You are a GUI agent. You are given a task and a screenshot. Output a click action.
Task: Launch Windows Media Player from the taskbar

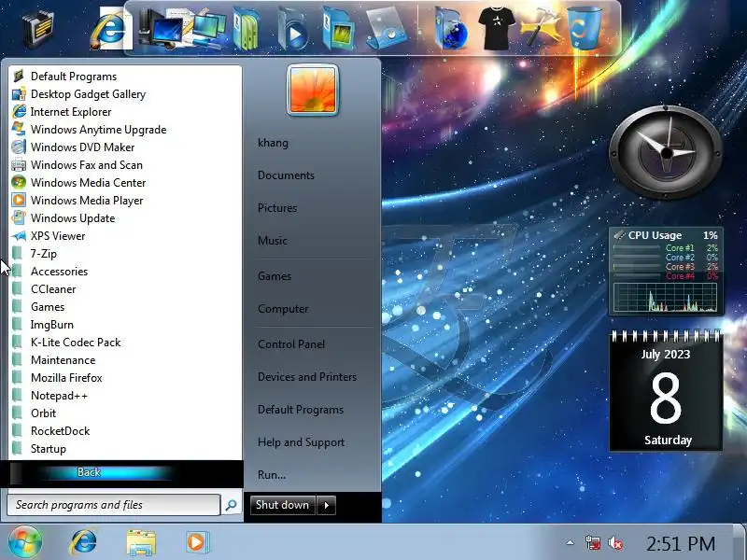(x=196, y=542)
